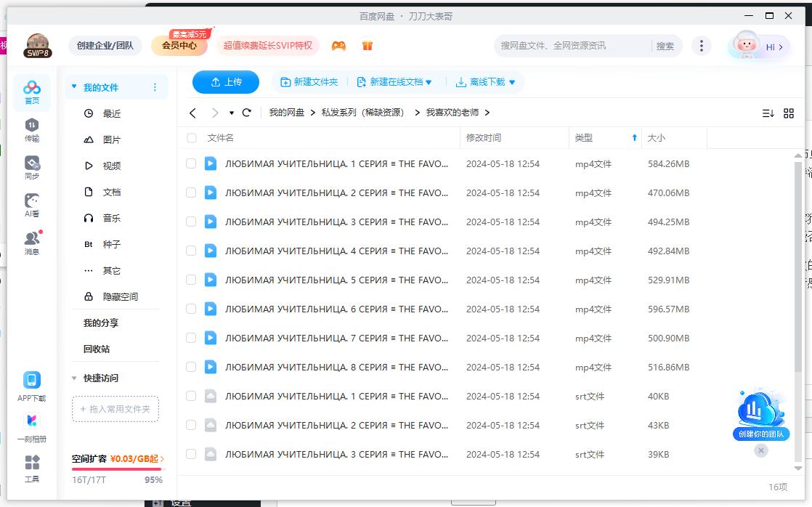Open the 同步 (Sync) sidebar icon
Viewport: 812px width, 507px height.
tap(32, 166)
